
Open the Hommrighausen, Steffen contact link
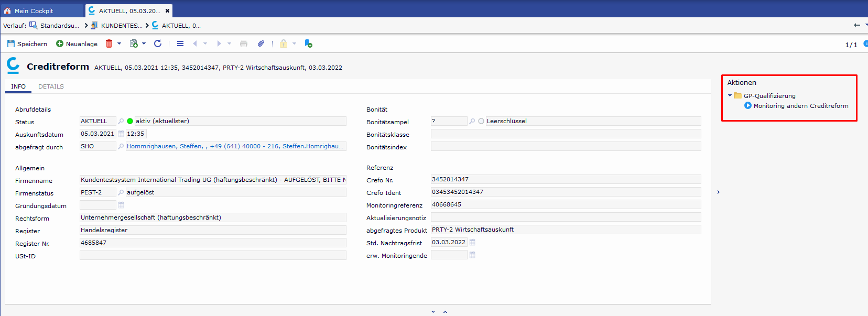pos(235,147)
